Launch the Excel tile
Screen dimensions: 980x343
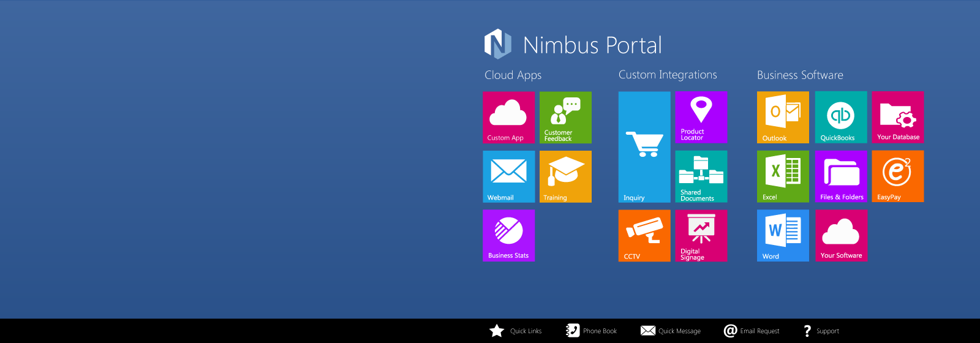[x=783, y=176]
